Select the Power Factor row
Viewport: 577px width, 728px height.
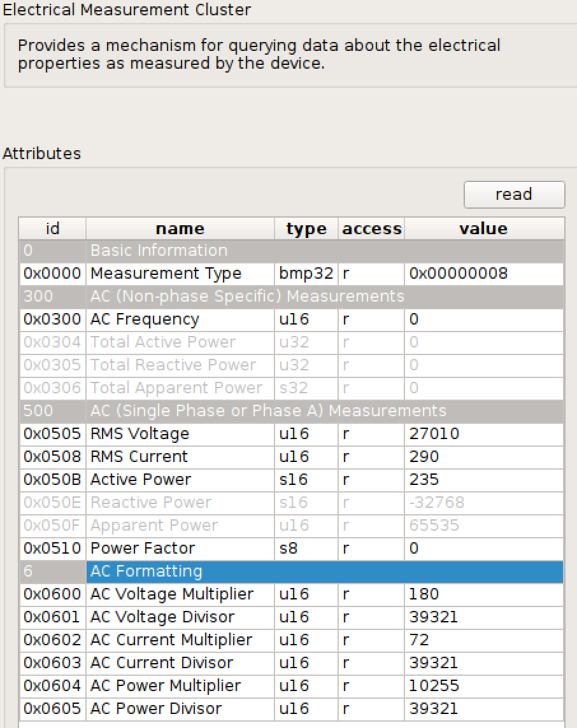point(291,549)
